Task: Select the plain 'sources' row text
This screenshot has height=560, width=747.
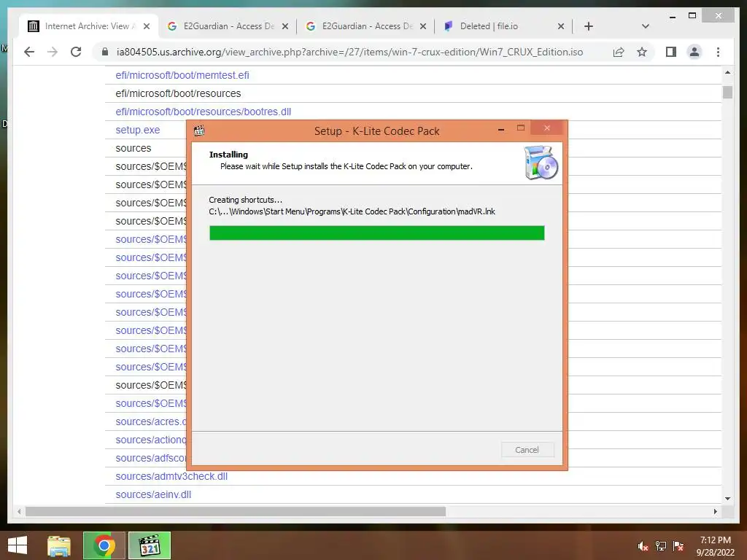Action: pos(133,148)
